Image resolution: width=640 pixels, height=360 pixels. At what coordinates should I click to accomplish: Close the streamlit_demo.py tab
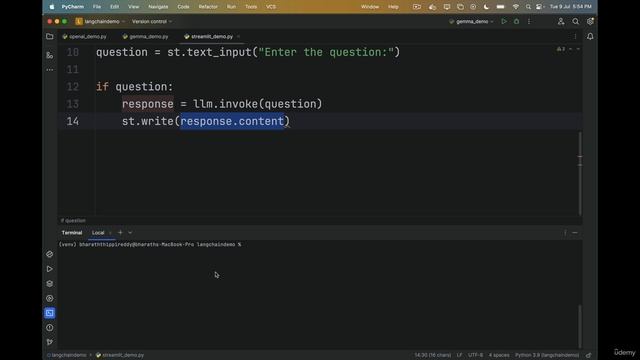(238, 37)
